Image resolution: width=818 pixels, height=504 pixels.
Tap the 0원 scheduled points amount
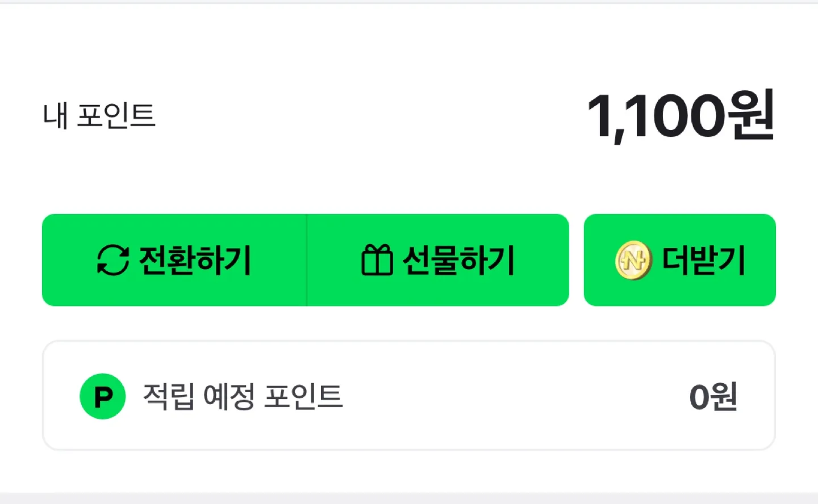[713, 397]
